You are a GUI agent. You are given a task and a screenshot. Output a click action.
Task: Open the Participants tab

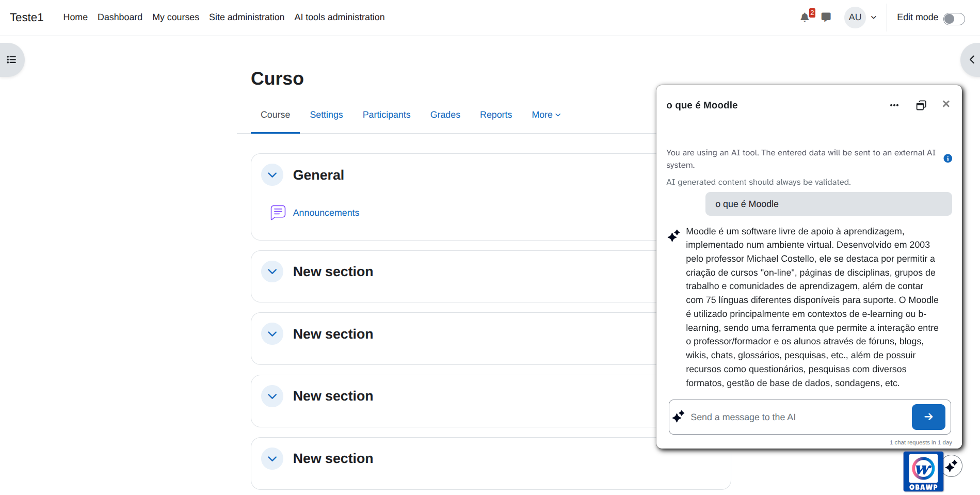pos(387,115)
